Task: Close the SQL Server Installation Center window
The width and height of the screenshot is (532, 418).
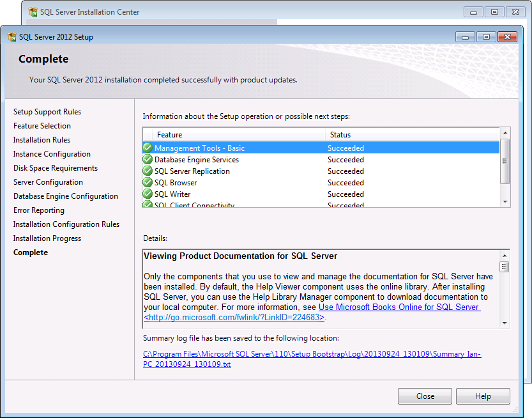Action: [x=515, y=12]
